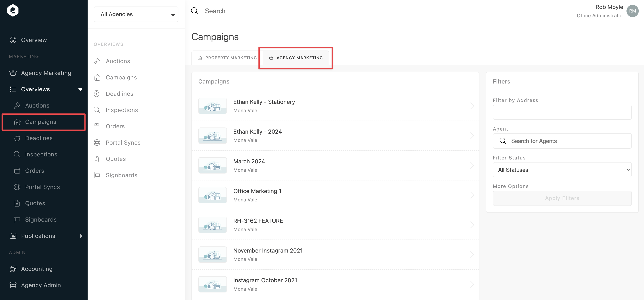Image resolution: width=644 pixels, height=300 pixels.
Task: Switch to the Property Marketing tab
Action: [x=227, y=58]
